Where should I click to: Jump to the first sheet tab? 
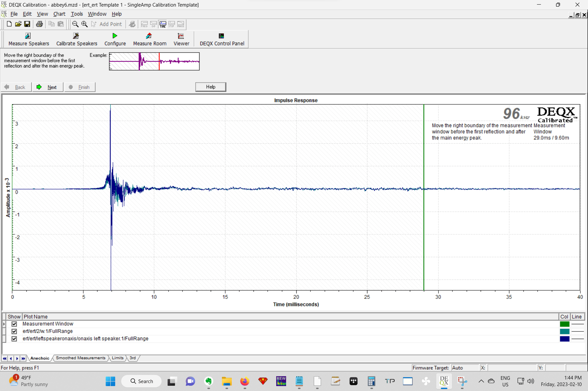click(5, 358)
